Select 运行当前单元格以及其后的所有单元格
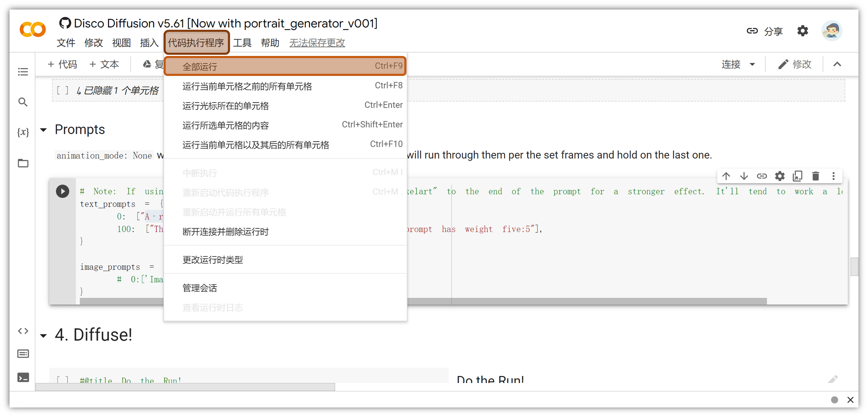Screen dimensions: 868x417 click(x=285, y=145)
